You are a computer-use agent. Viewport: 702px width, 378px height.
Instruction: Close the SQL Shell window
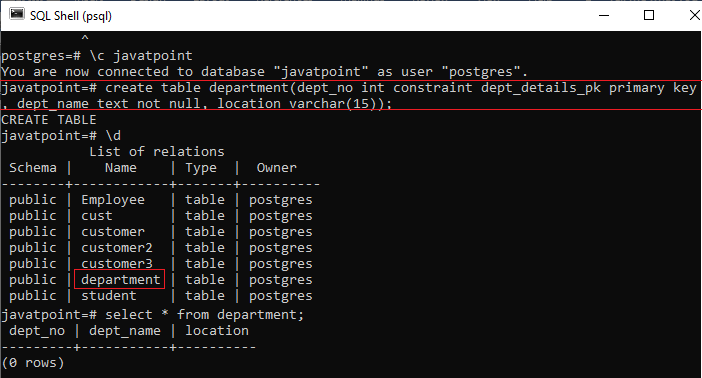click(695, 15)
